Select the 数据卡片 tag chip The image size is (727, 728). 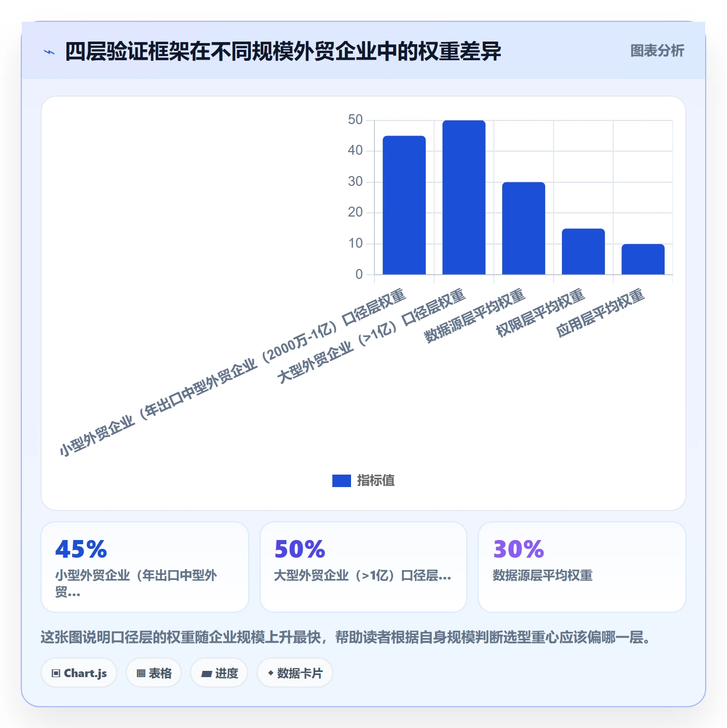click(295, 673)
